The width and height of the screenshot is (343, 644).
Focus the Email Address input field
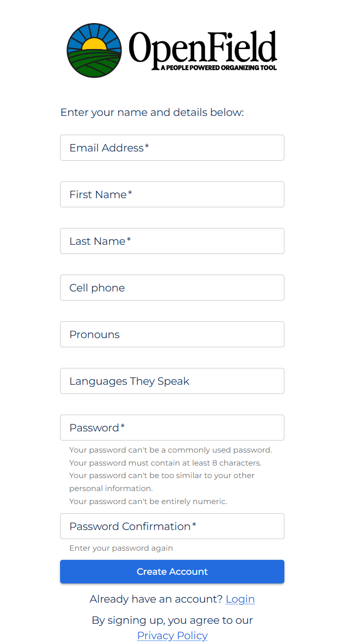[x=172, y=148]
